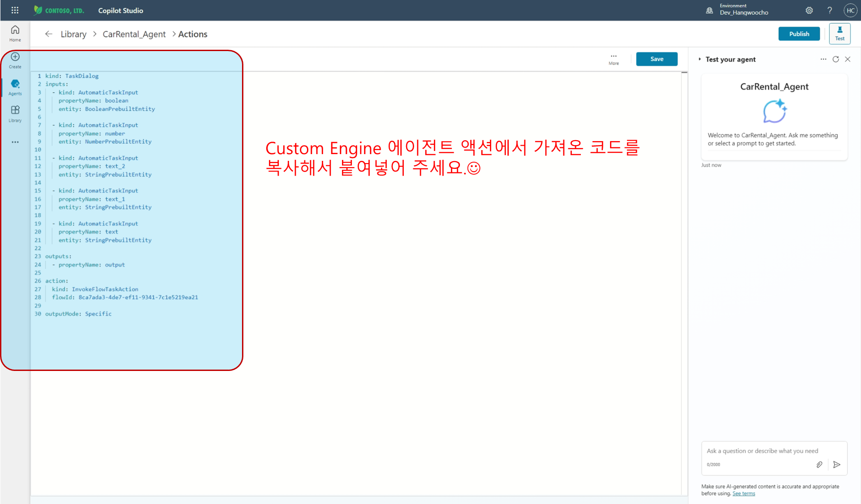
Task: Click the flowId code line
Action: click(125, 297)
